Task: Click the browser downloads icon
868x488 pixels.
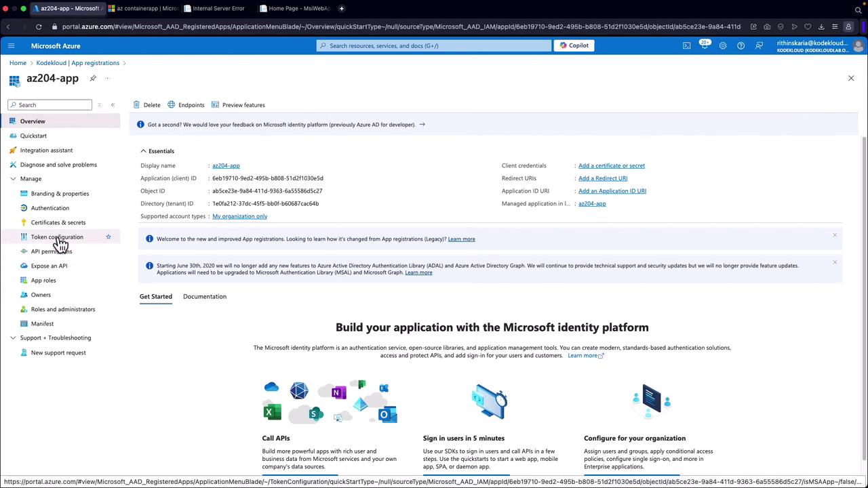Action: point(821,26)
